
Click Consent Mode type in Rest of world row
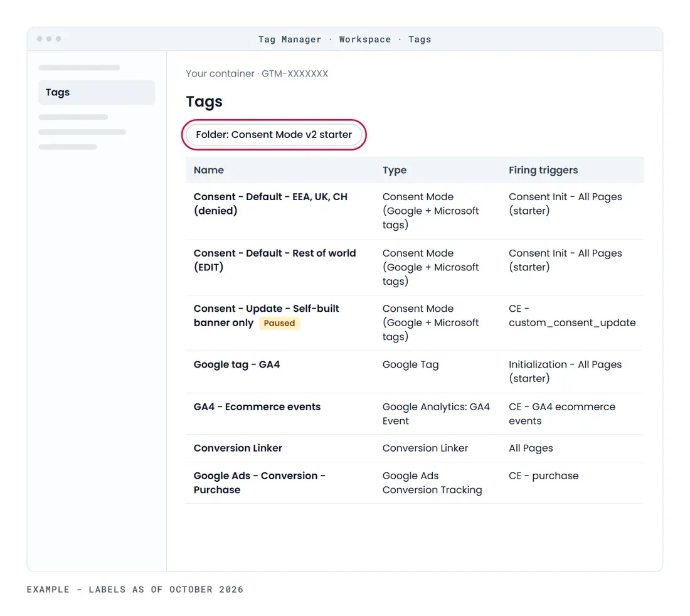430,267
